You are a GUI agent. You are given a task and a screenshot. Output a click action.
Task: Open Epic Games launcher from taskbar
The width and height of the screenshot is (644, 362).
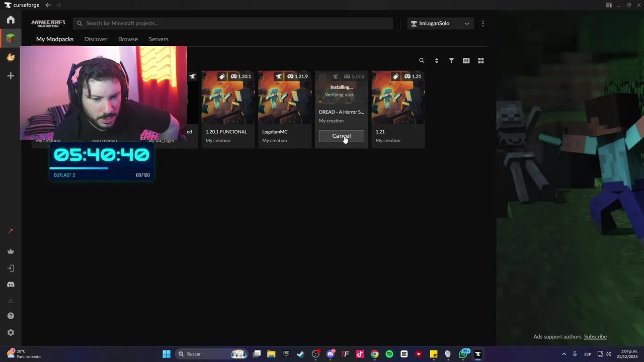point(286,354)
